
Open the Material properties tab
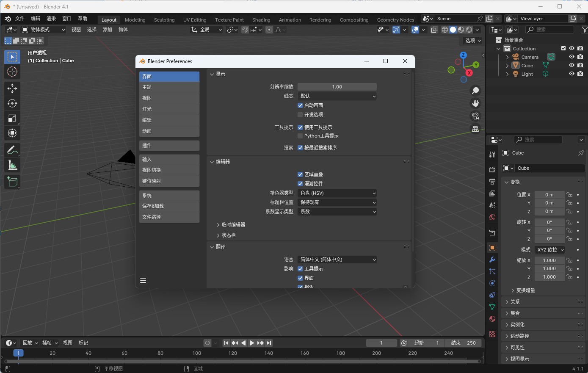pos(492,319)
